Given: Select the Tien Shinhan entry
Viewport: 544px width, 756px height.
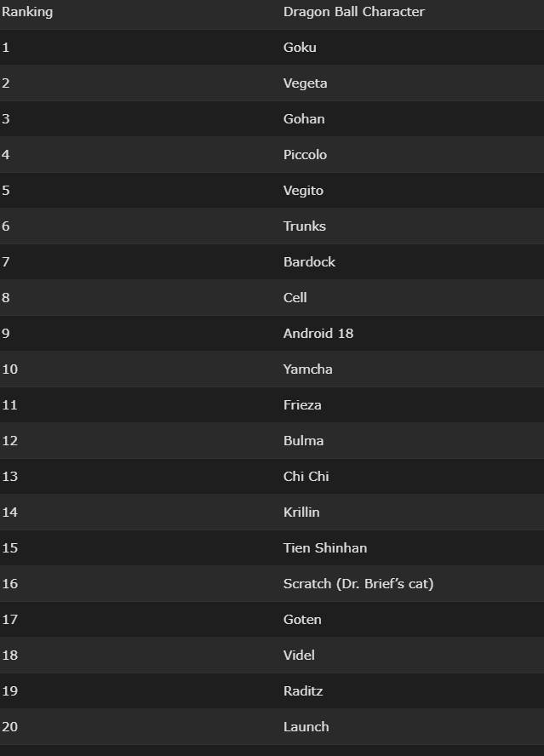Looking at the screenshot, I should coord(324,548).
